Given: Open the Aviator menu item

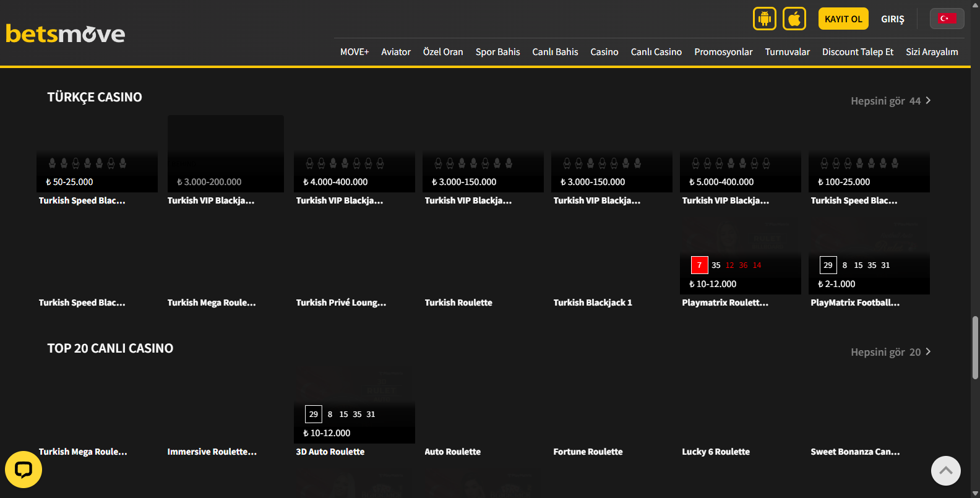Looking at the screenshot, I should pyautogui.click(x=396, y=52).
